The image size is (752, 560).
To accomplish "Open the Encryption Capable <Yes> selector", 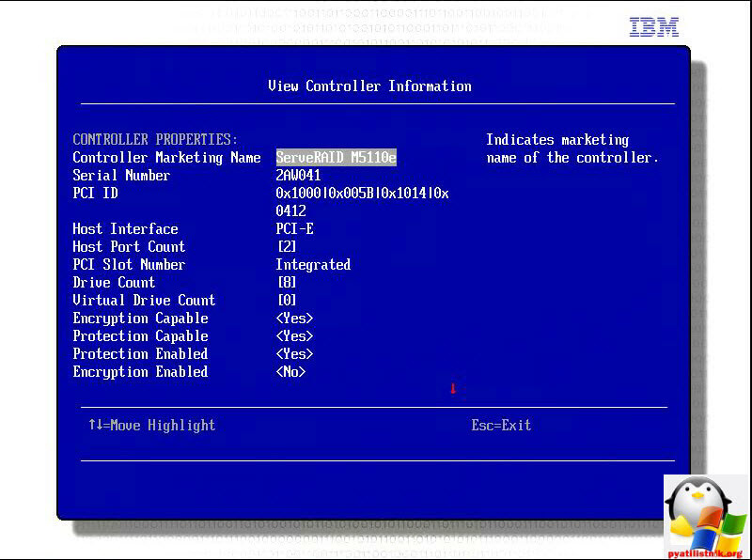I will 294,319.
